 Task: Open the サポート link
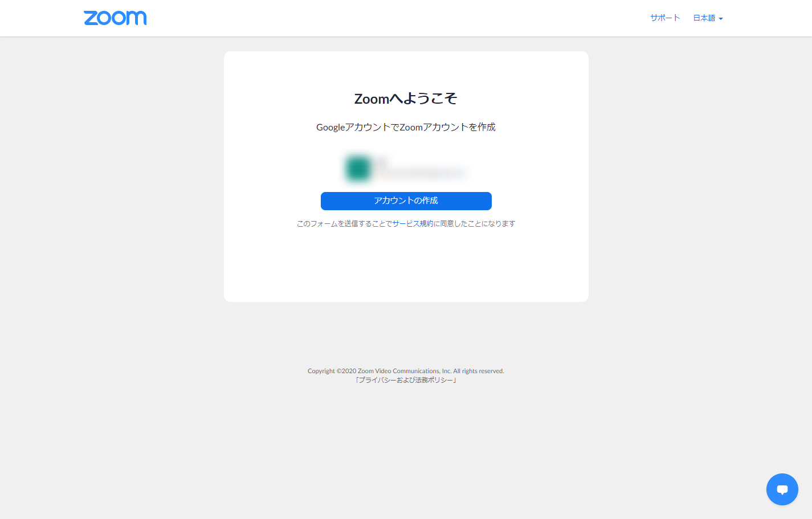(665, 18)
